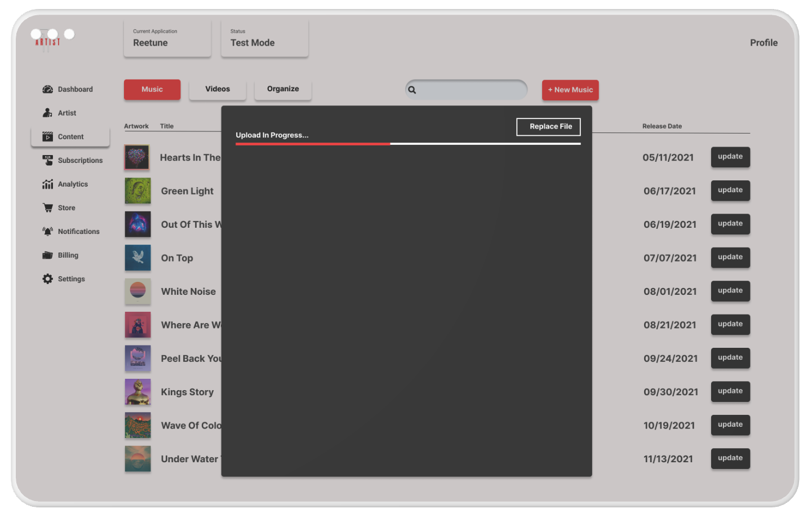Click the magnifier icon in search bar
Image resolution: width=812 pixels, height=522 pixels.
coord(412,90)
